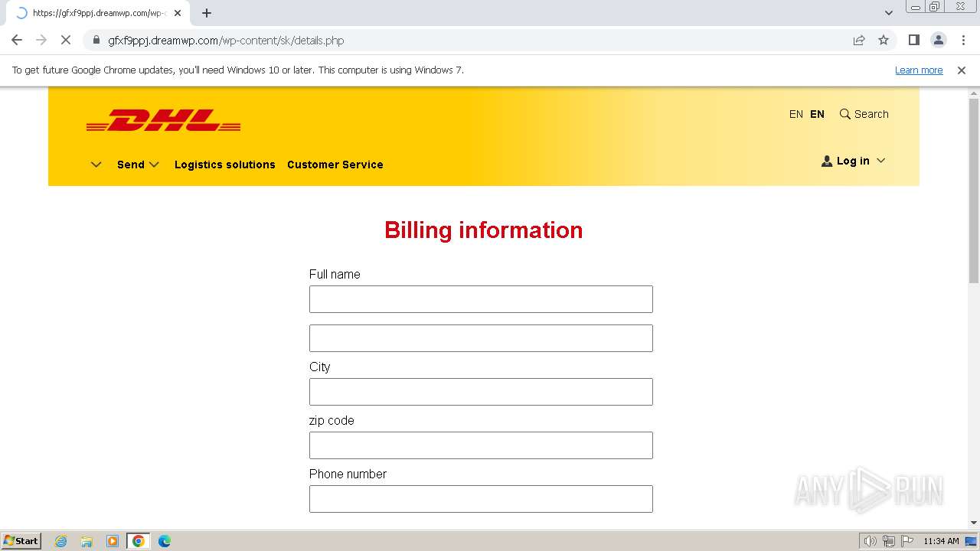Open a new browser tab
Image resolution: width=980 pixels, height=551 pixels.
(207, 13)
